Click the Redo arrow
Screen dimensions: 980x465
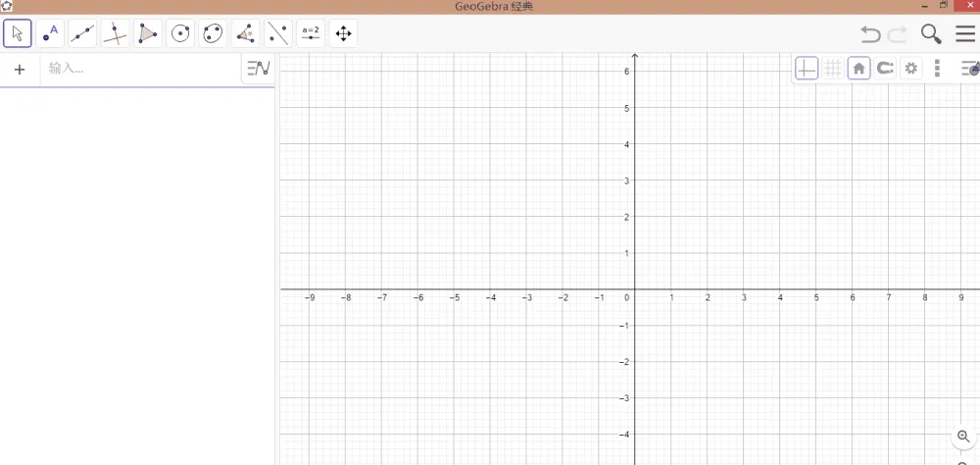coord(898,33)
